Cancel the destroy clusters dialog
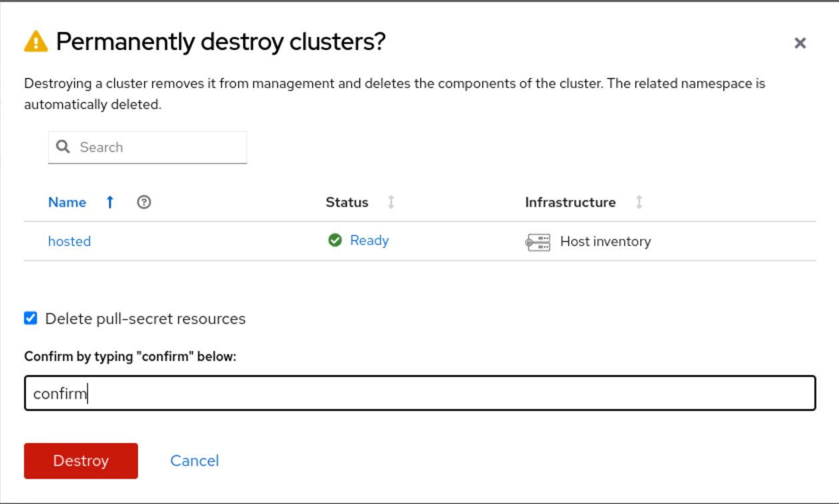 [x=195, y=461]
